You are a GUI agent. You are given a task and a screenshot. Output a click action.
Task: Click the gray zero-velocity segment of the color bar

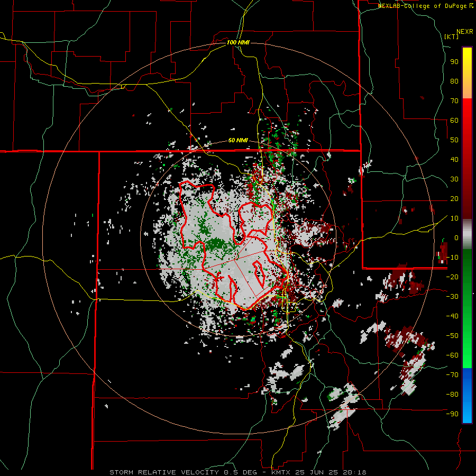coord(467,234)
